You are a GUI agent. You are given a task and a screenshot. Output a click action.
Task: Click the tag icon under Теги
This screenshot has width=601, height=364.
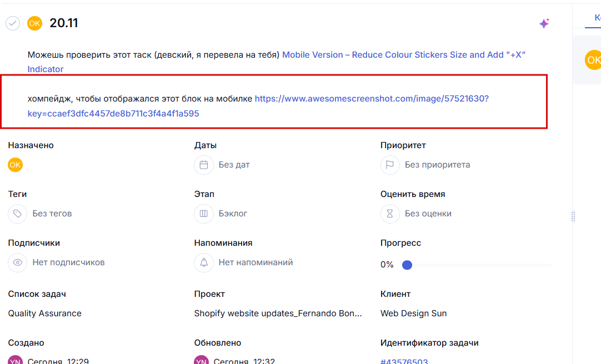pyautogui.click(x=18, y=214)
